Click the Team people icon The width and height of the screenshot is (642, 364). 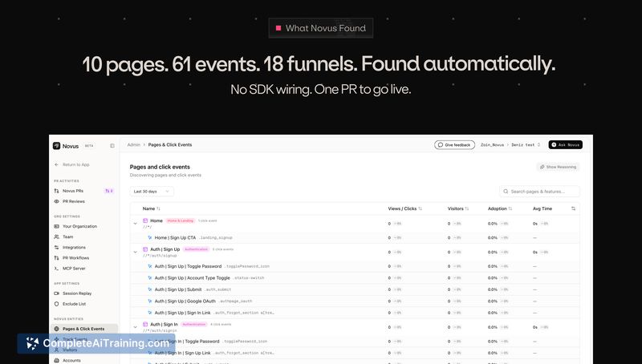coord(56,237)
